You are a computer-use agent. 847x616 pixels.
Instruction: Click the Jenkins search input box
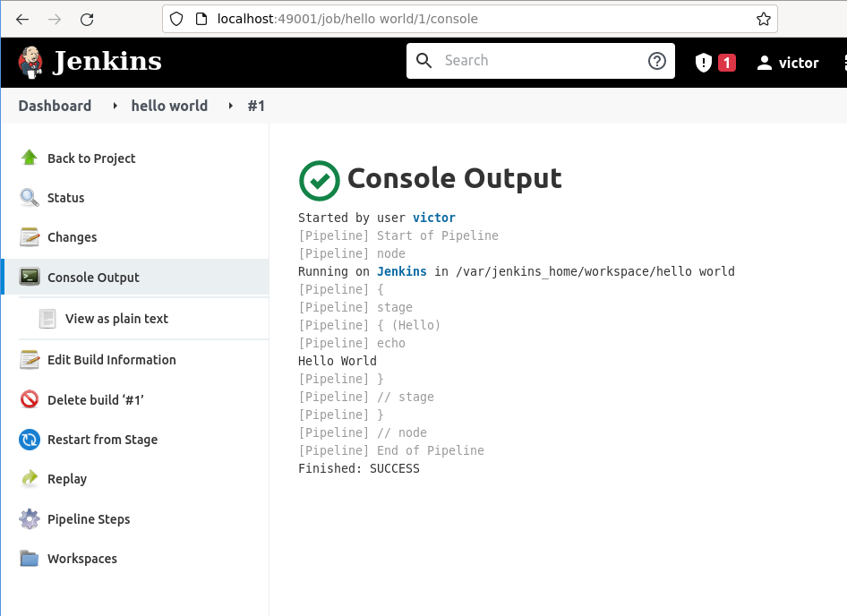pyautogui.click(x=537, y=61)
